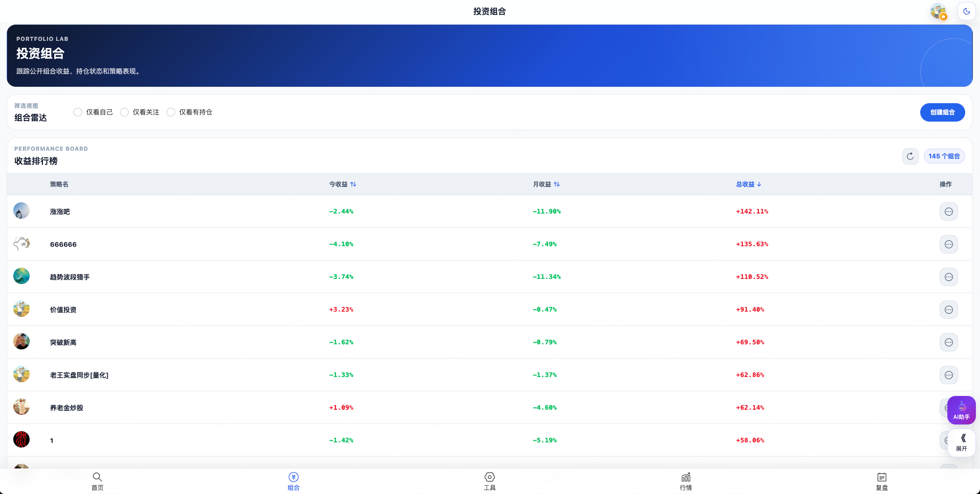The width and height of the screenshot is (980, 494).
Task: Open more actions for 价值投资 row
Action: 948,310
